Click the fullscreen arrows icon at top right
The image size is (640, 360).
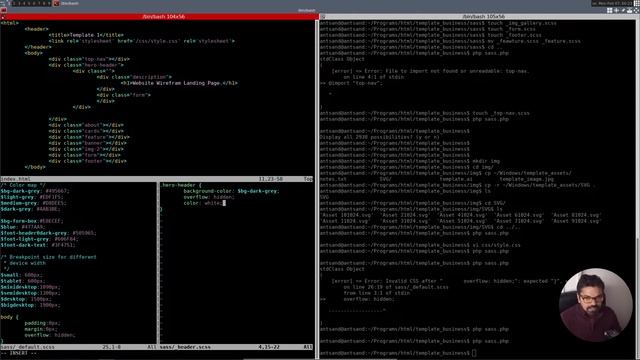coord(636,11)
